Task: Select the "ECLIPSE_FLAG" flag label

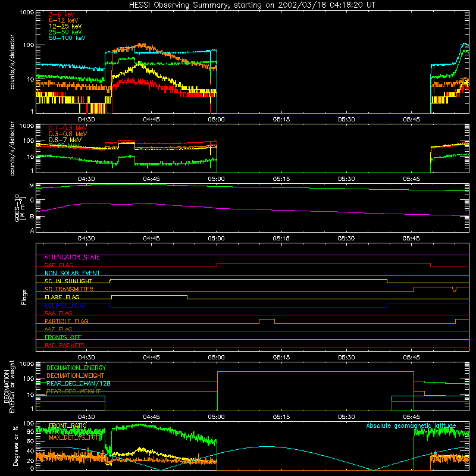Action: click(x=65, y=305)
